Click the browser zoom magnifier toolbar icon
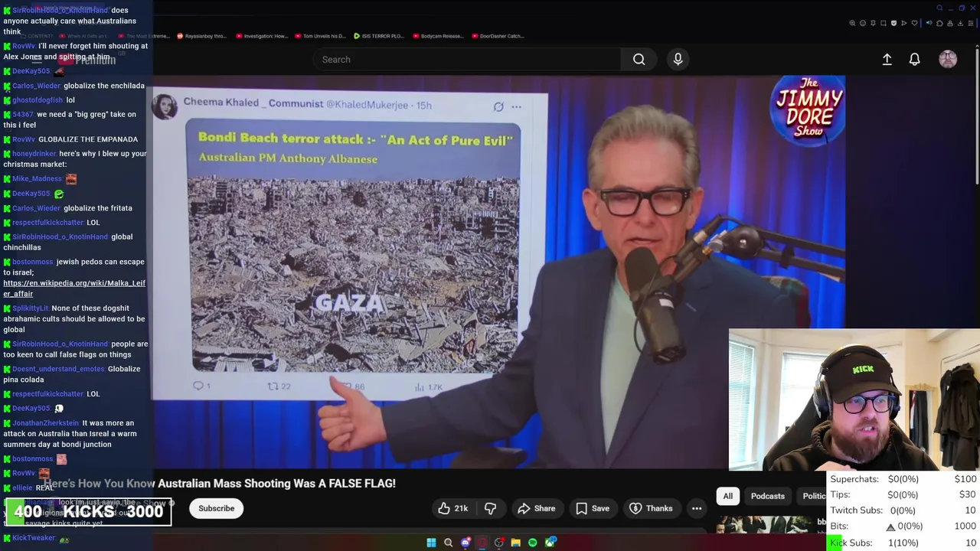 (x=852, y=23)
